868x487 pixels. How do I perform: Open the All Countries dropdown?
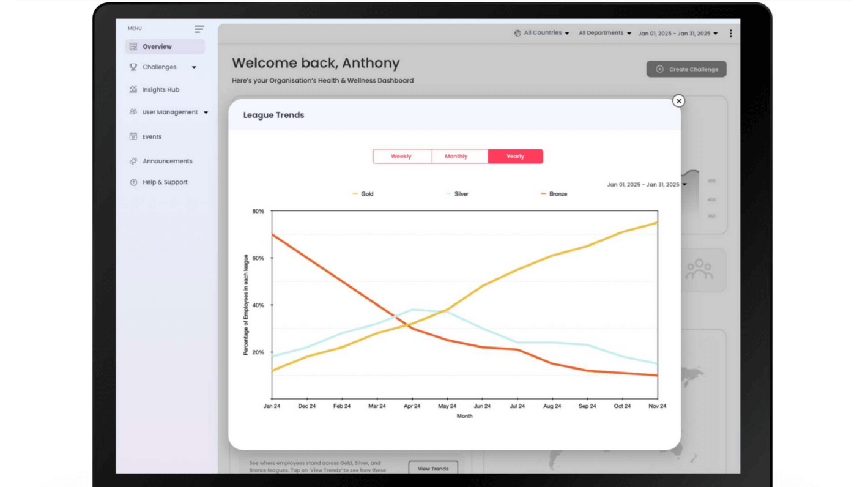pyautogui.click(x=542, y=33)
